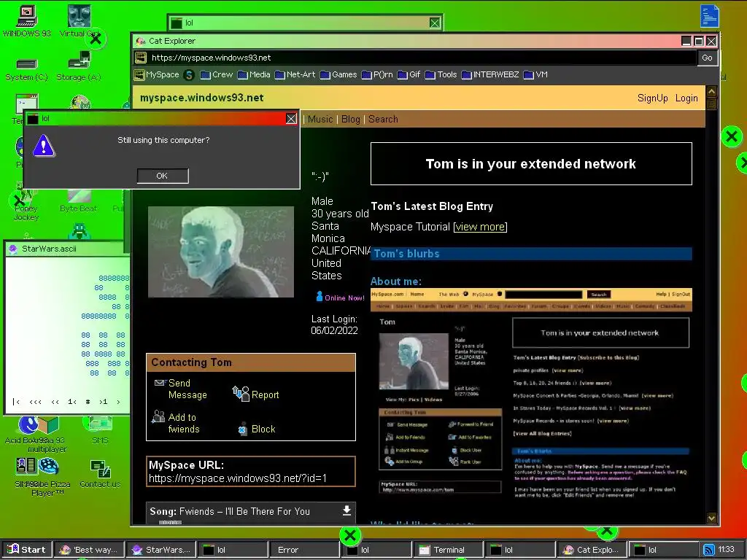Open the Net-Art bookmark folder
This screenshot has width=747, height=560.
point(295,75)
